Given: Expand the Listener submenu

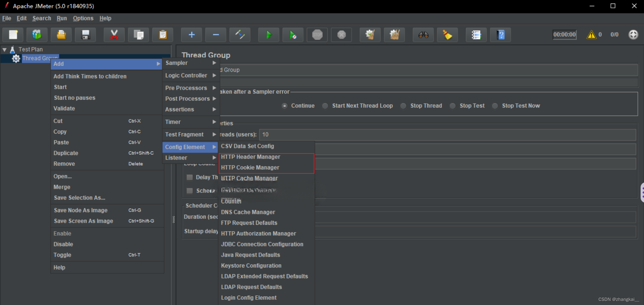Looking at the screenshot, I should [191, 158].
